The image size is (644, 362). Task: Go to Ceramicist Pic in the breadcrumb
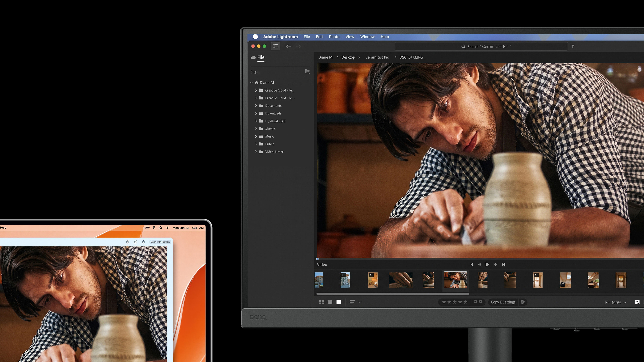377,57
